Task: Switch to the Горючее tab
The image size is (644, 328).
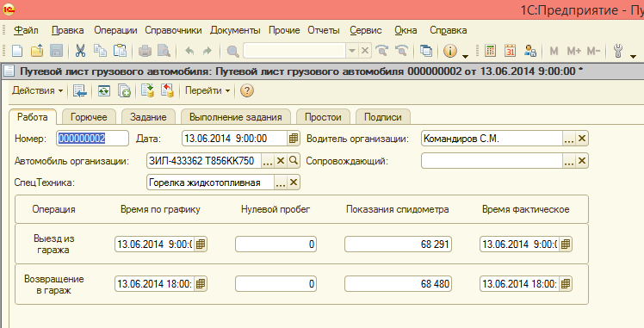Action: [x=89, y=117]
